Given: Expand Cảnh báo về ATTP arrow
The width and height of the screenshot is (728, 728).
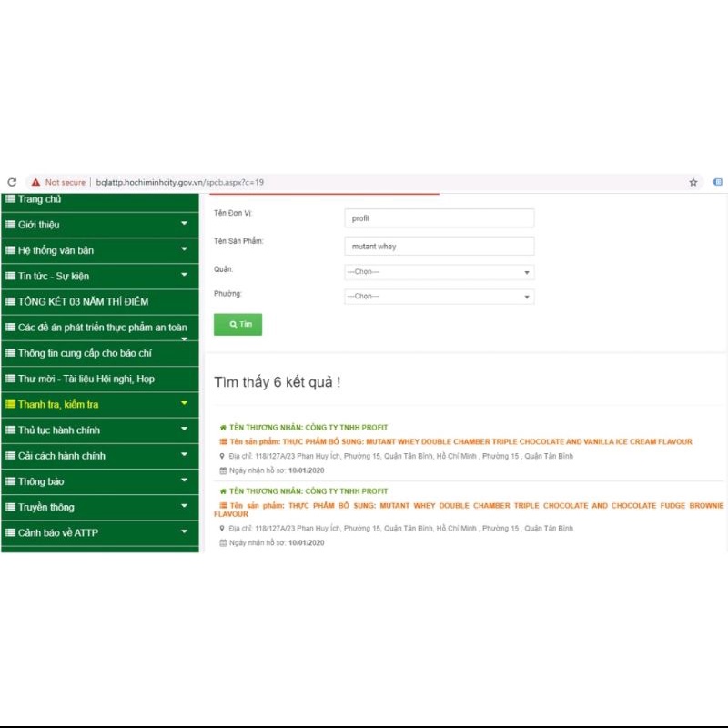Looking at the screenshot, I should coord(185,531).
